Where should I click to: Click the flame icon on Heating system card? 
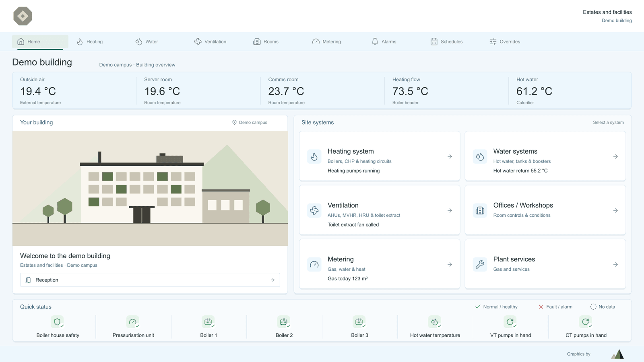(x=314, y=156)
